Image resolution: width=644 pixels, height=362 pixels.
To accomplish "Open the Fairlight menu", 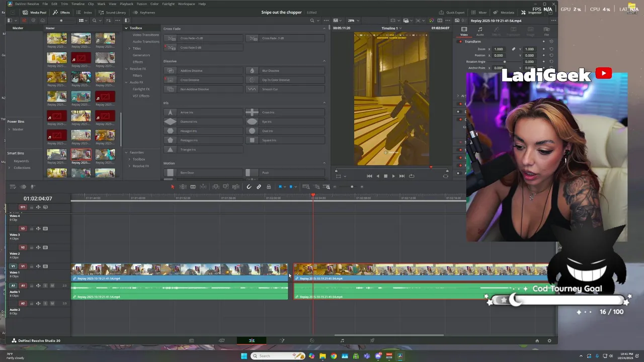I will coord(168,4).
